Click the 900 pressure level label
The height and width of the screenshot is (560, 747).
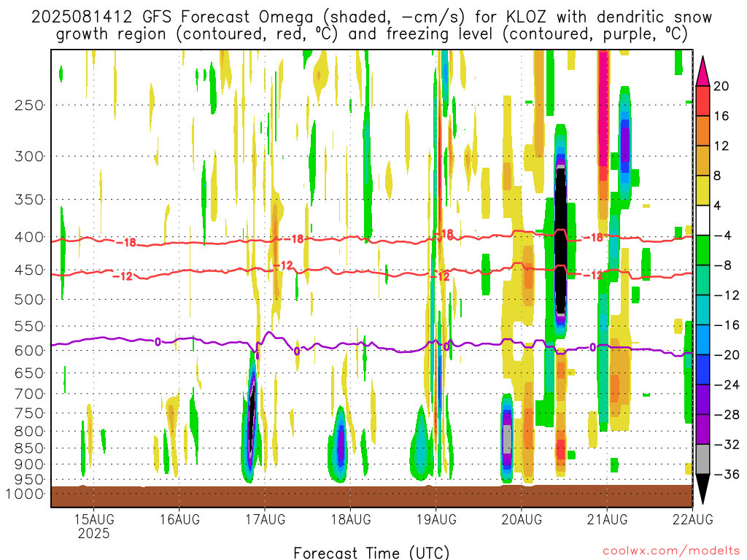(29, 464)
